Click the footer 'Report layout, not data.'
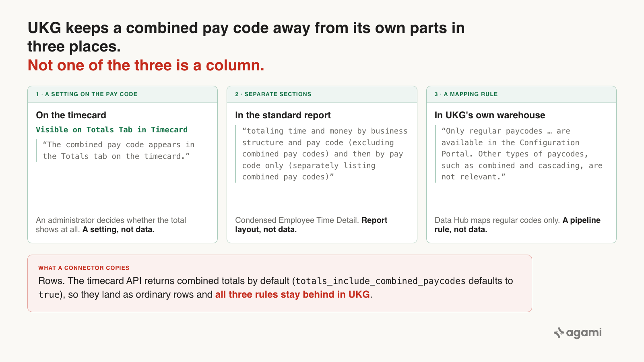This screenshot has width=644, height=362. tap(311, 225)
